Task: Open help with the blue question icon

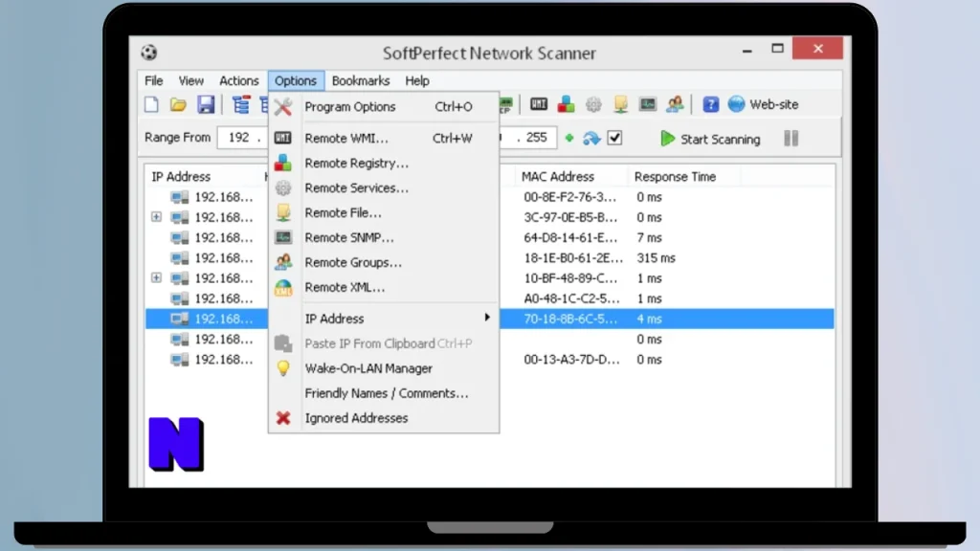Action: [x=711, y=104]
